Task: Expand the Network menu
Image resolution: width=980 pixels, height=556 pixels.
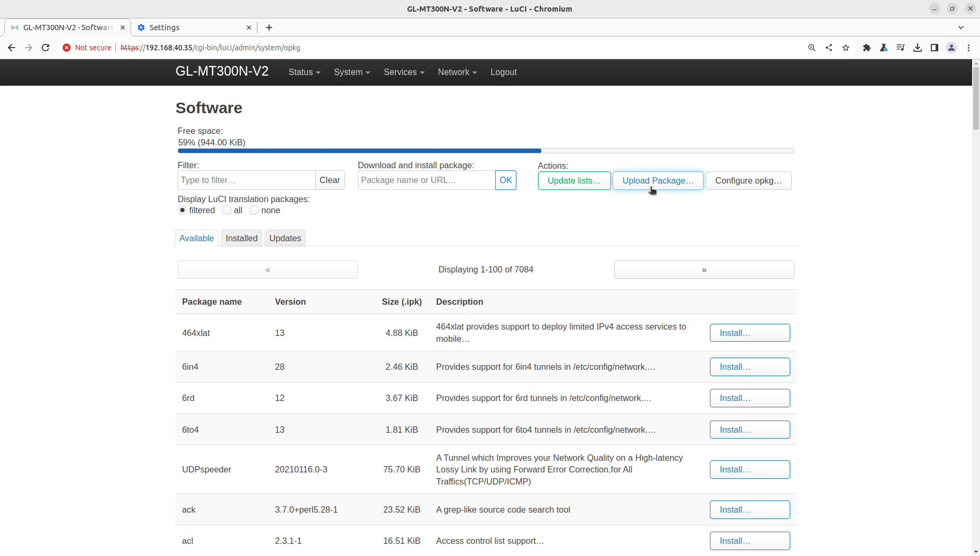Action: [x=457, y=72]
